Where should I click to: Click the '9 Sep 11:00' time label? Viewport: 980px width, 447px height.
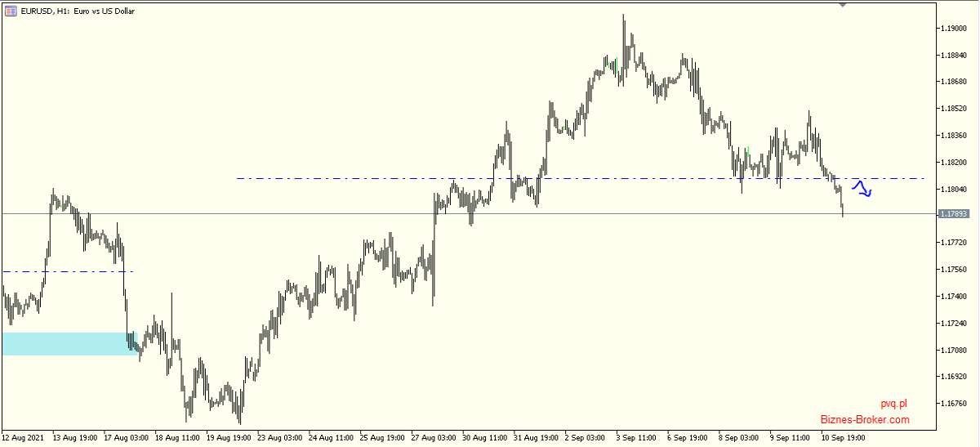(791, 438)
